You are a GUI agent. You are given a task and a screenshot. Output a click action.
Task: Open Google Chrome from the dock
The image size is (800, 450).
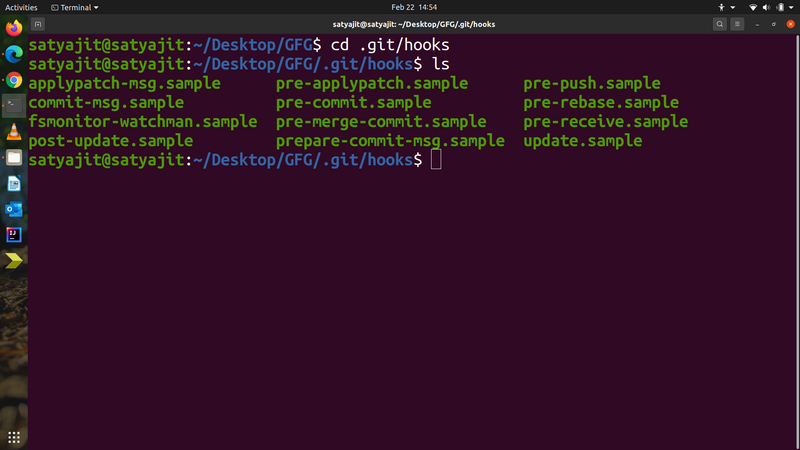14,80
